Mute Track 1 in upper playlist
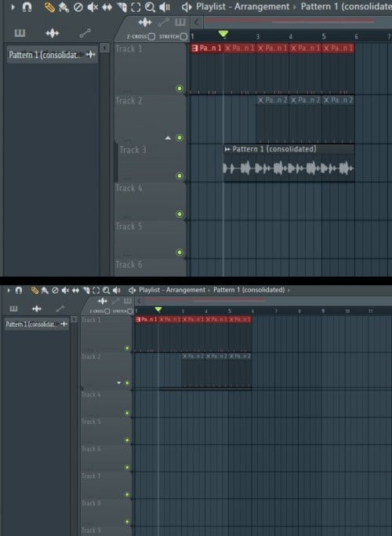392x536 pixels. 180,89
